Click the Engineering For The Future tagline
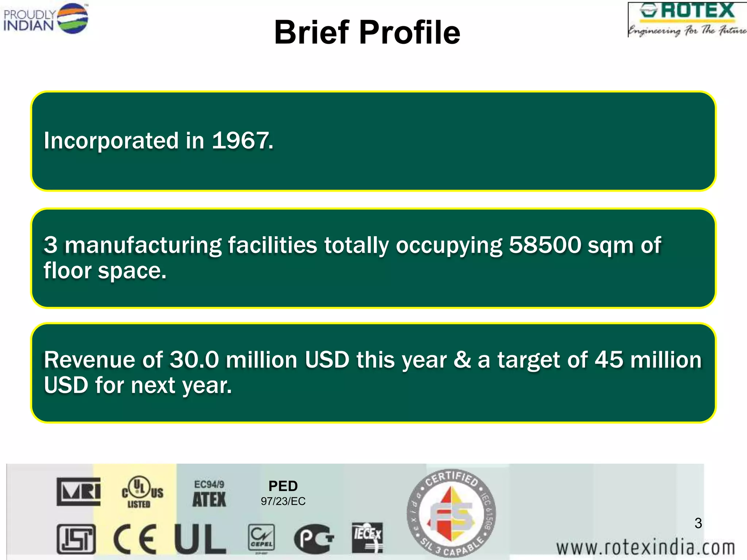Viewport: 747px width, 560px height. point(687,30)
